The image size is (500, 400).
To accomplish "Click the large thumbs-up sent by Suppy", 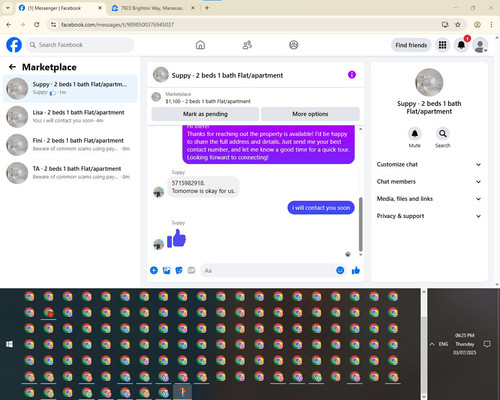I will pos(176,238).
